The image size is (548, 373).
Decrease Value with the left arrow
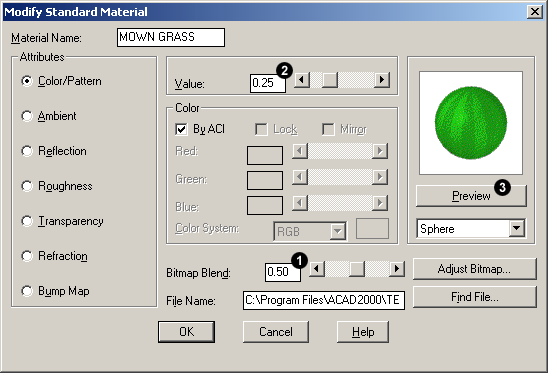click(x=302, y=80)
